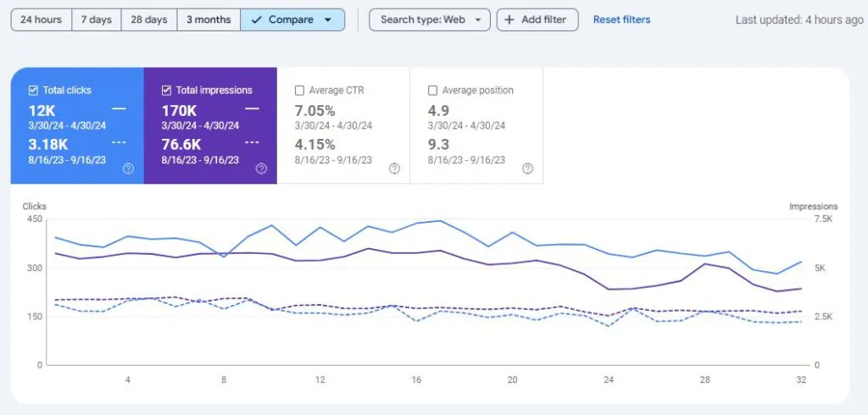
Task: Click the Impressions axis label
Action: (813, 207)
